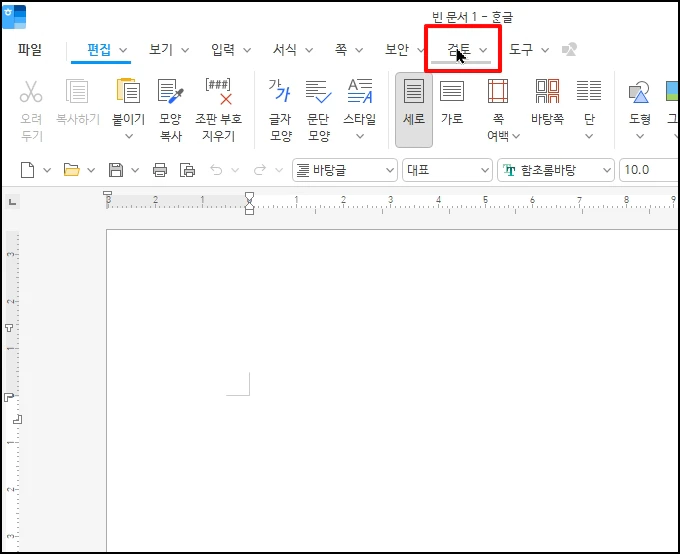This screenshot has width=680, height=554.
Task: Click inside the blank document page
Action: point(392,390)
